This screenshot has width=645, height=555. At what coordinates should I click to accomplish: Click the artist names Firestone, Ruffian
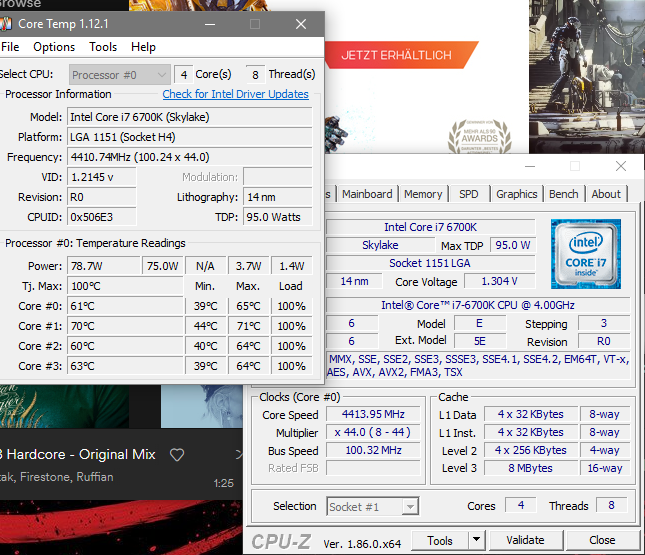pos(67,477)
